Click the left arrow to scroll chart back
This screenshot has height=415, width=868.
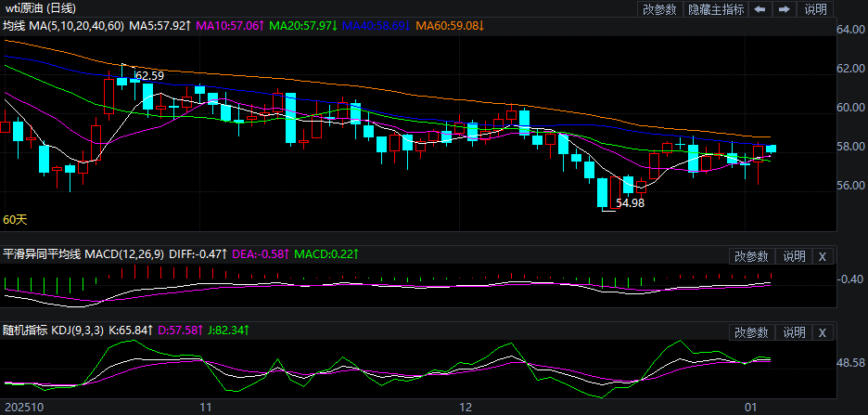tap(760, 9)
